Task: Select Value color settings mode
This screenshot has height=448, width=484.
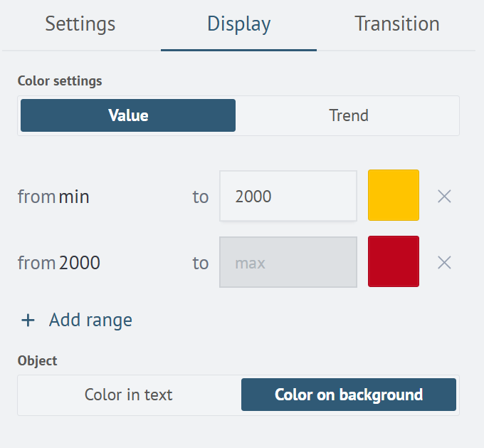Action: tap(128, 115)
